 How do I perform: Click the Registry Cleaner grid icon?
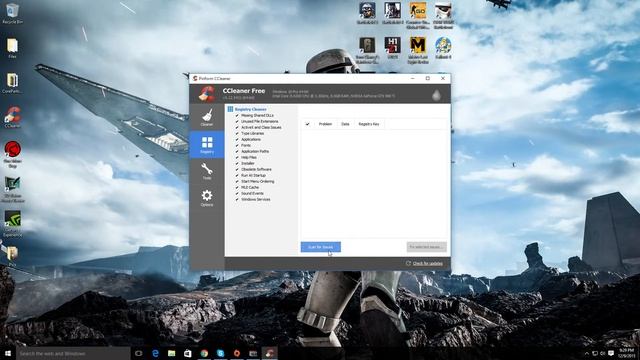pyautogui.click(x=230, y=109)
